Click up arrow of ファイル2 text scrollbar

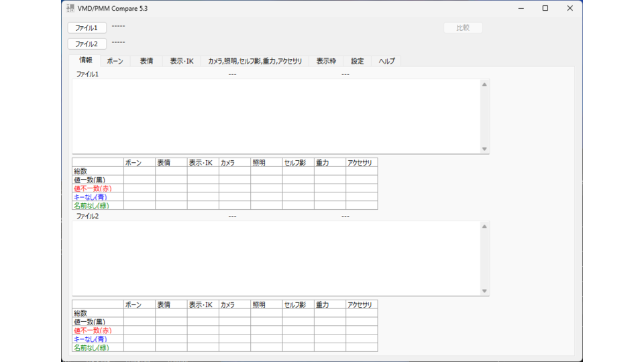(484, 226)
